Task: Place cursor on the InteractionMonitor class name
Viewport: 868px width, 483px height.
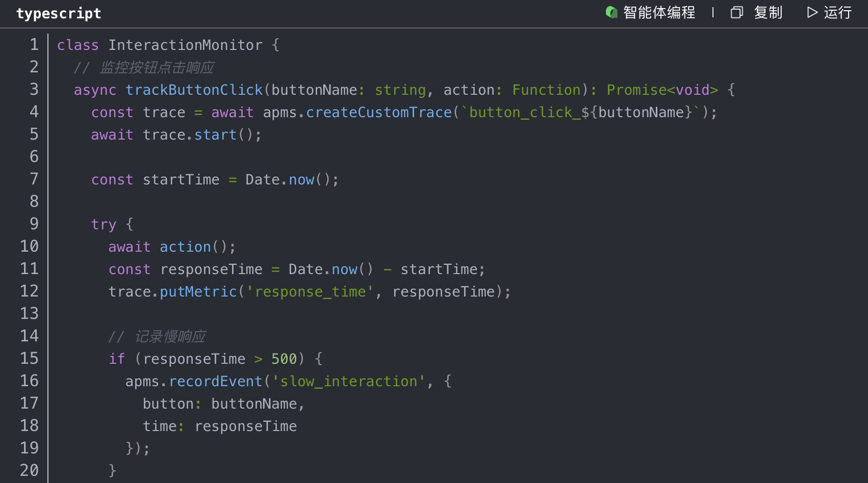Action: coord(185,45)
